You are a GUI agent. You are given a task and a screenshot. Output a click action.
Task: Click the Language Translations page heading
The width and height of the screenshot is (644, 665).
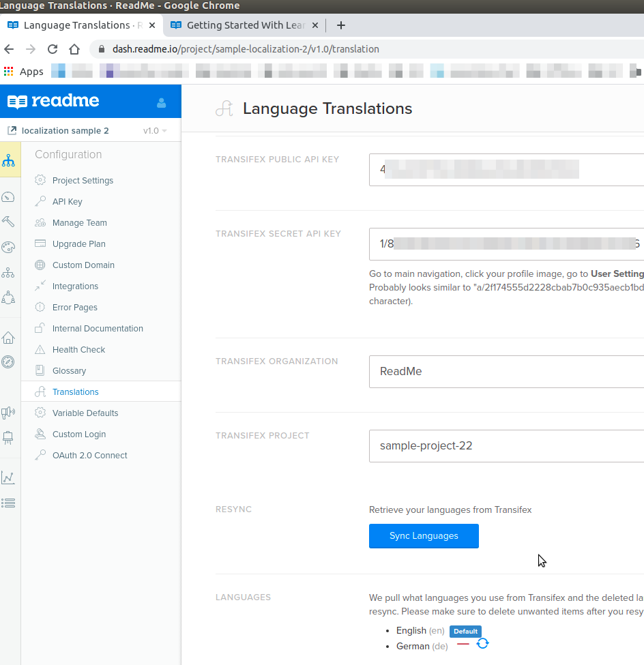327,108
